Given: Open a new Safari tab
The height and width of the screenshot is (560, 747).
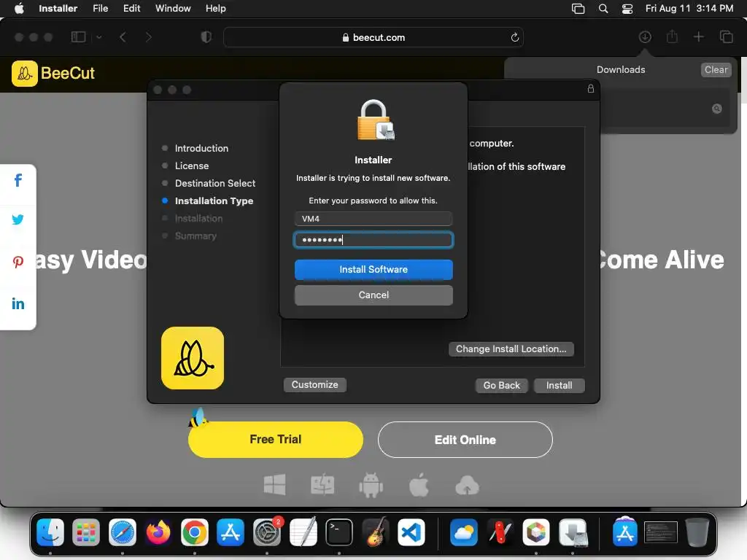Looking at the screenshot, I should (698, 36).
